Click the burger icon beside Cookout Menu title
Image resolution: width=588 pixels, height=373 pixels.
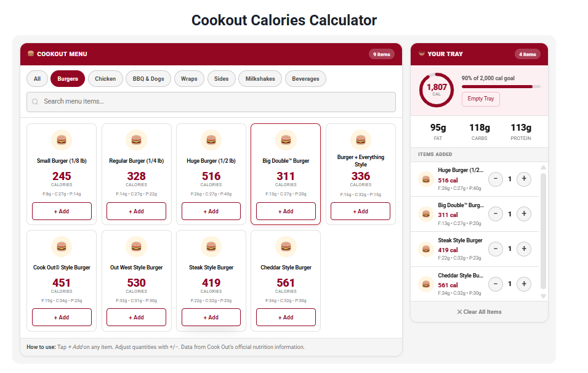[x=31, y=54]
